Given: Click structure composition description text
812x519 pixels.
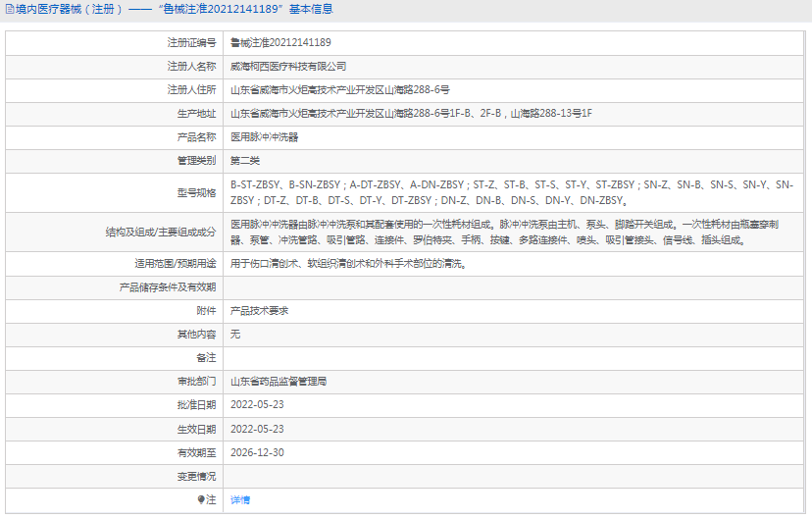Looking at the screenshot, I should tap(504, 233).
